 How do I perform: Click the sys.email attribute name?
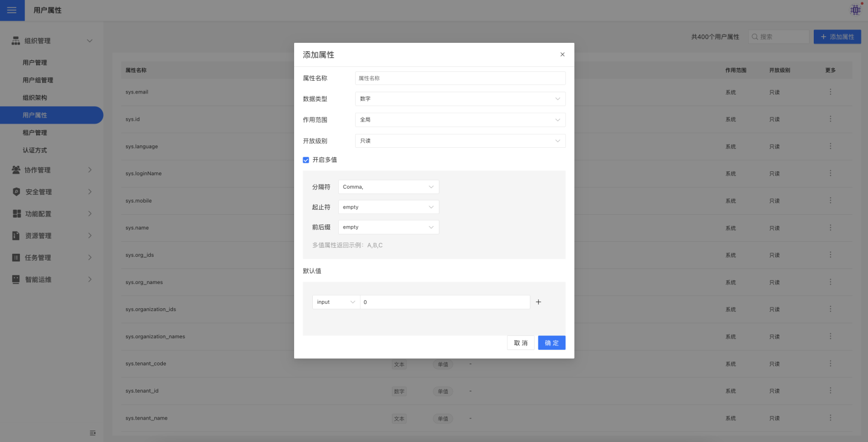click(x=137, y=92)
